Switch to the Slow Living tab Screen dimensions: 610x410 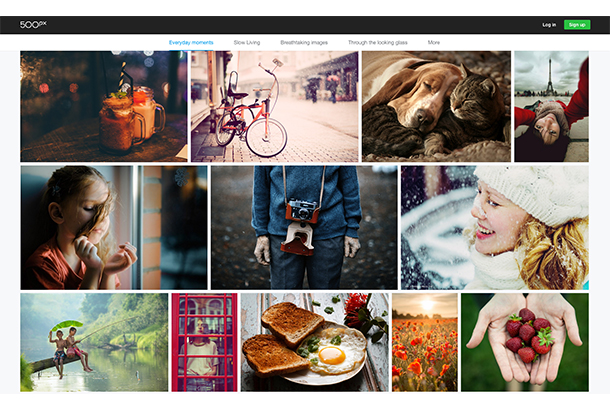[x=247, y=43]
